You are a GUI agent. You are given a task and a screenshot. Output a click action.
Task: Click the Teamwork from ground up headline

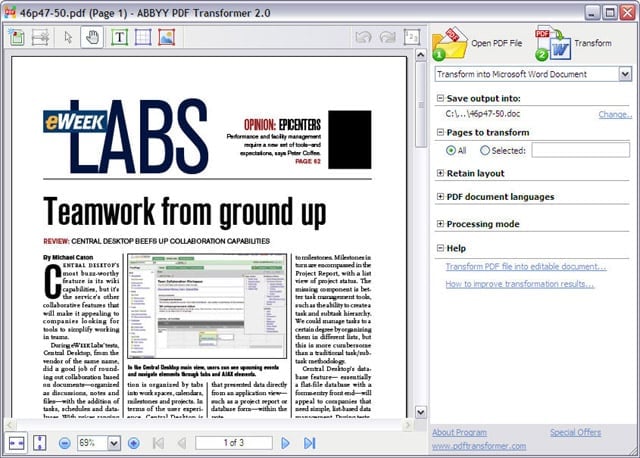click(x=184, y=211)
